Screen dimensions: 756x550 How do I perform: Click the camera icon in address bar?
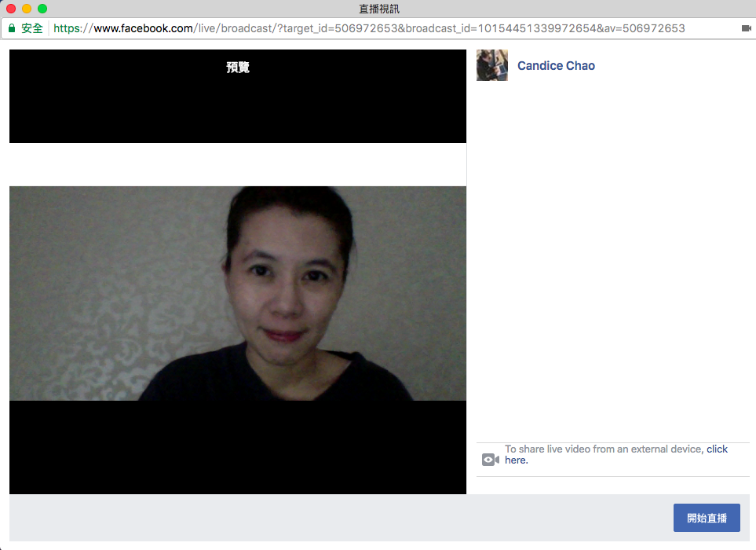click(745, 28)
